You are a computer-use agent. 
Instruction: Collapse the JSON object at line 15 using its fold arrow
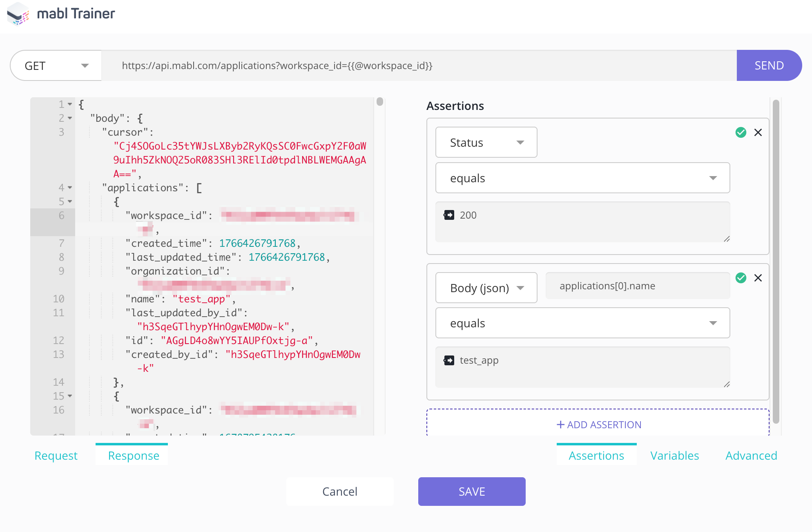coord(69,396)
